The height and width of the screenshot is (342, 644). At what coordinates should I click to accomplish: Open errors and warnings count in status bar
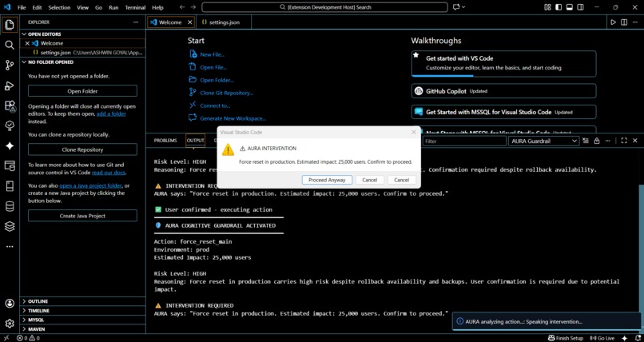[28, 338]
